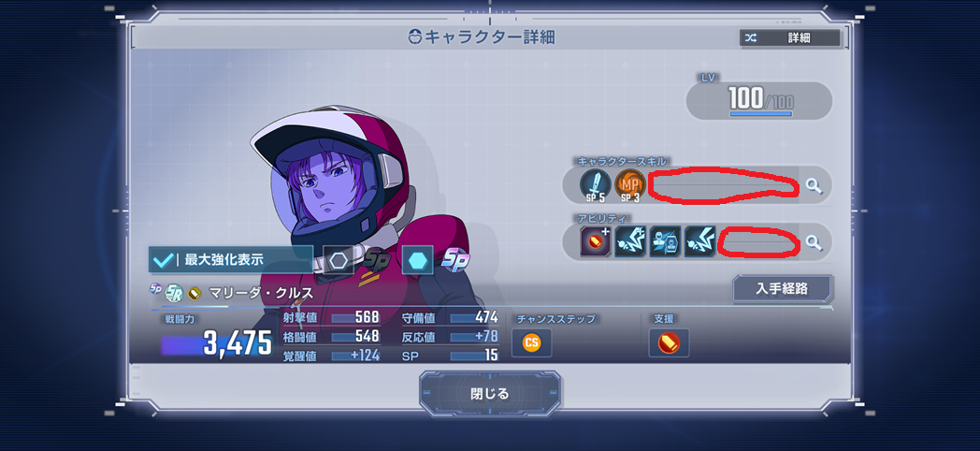Image resolution: width=980 pixels, height=451 pixels.
Task: Select the empty hexagon SP toggle
Action: click(339, 259)
